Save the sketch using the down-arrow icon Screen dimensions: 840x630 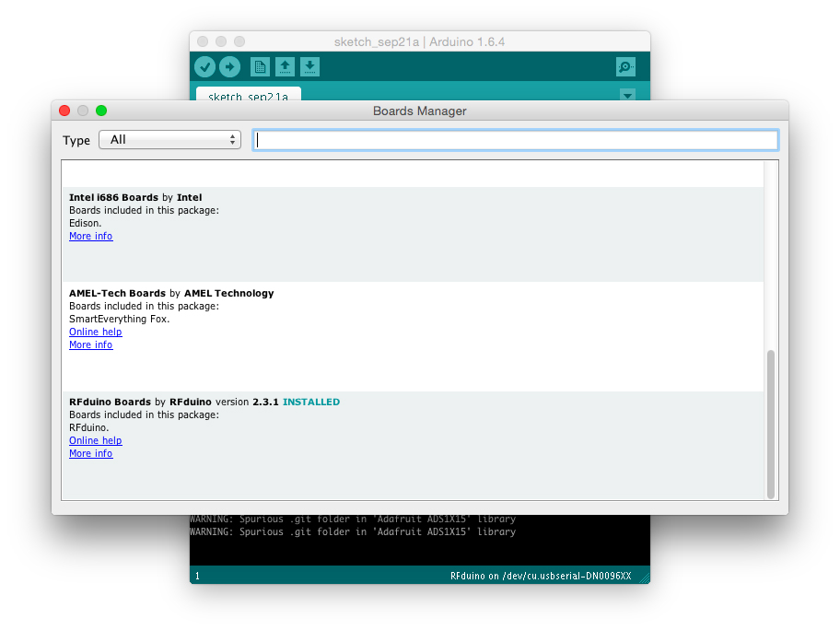pos(309,67)
